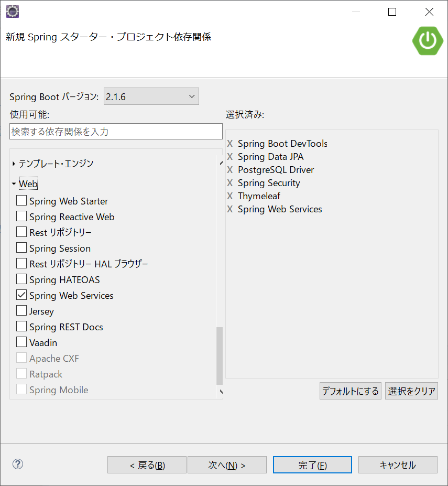Select the Spring Data JPA entry text
Screen dimensions: 448x486
(271, 157)
